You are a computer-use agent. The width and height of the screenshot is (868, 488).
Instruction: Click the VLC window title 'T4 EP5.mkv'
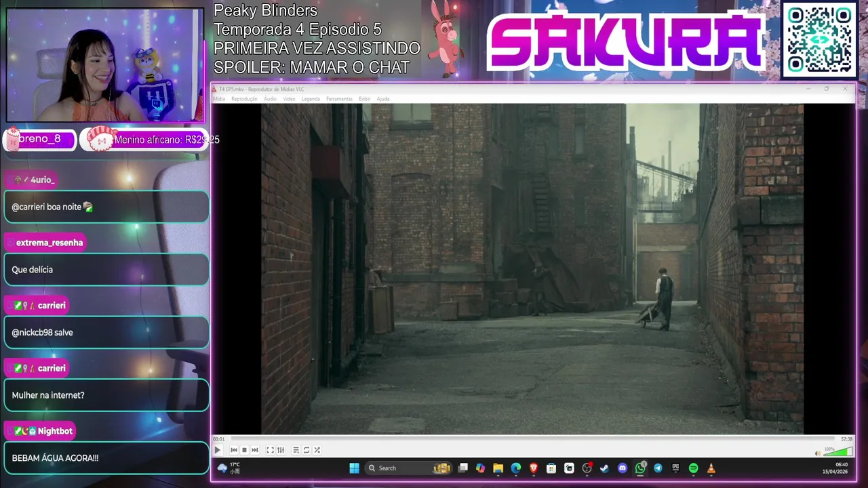pyautogui.click(x=261, y=89)
